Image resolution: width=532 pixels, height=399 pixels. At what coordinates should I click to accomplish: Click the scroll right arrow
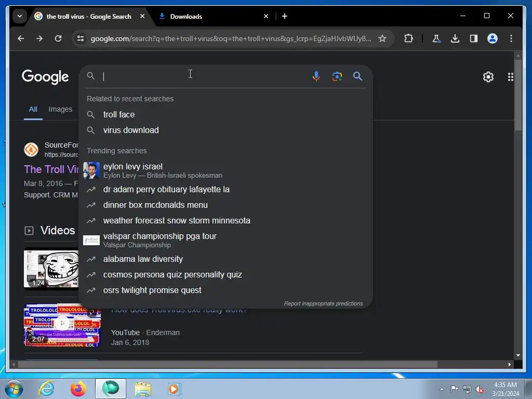509,364
